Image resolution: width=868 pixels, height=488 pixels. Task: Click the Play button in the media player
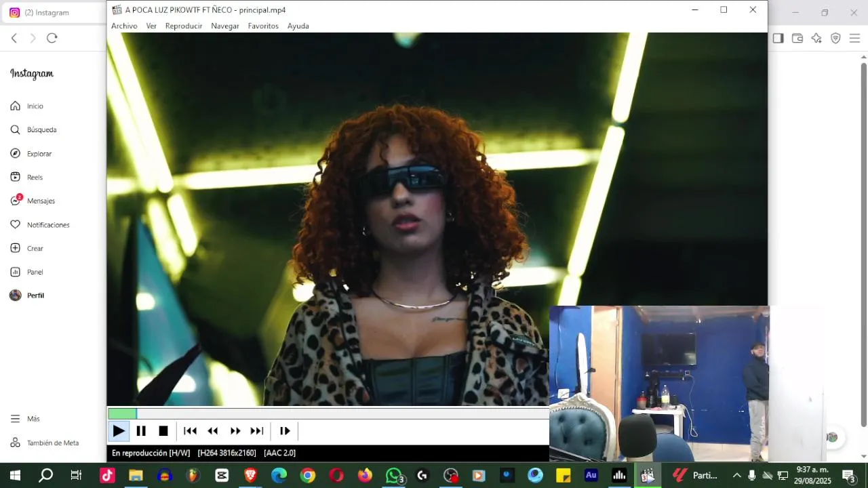(x=119, y=431)
